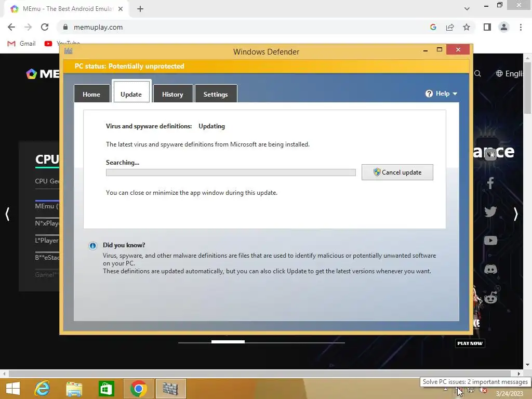Open MEmu Facebook page icon
532x399 pixels.
(x=490, y=183)
